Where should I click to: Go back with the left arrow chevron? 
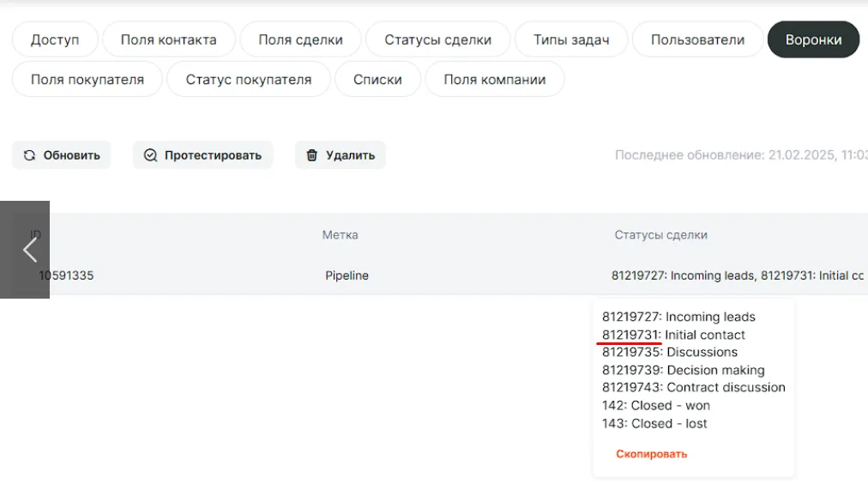coord(29,250)
